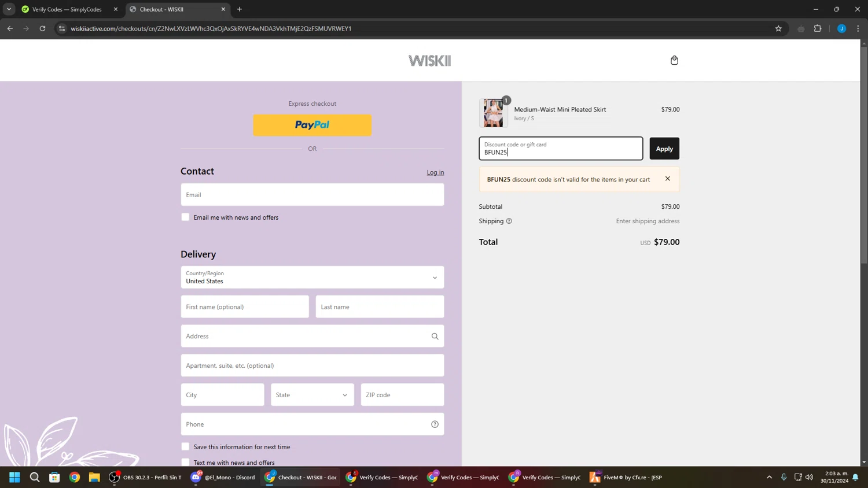Open the clock showing 2:03 a. m.
This screenshot has height=488, width=868.
tap(834, 477)
